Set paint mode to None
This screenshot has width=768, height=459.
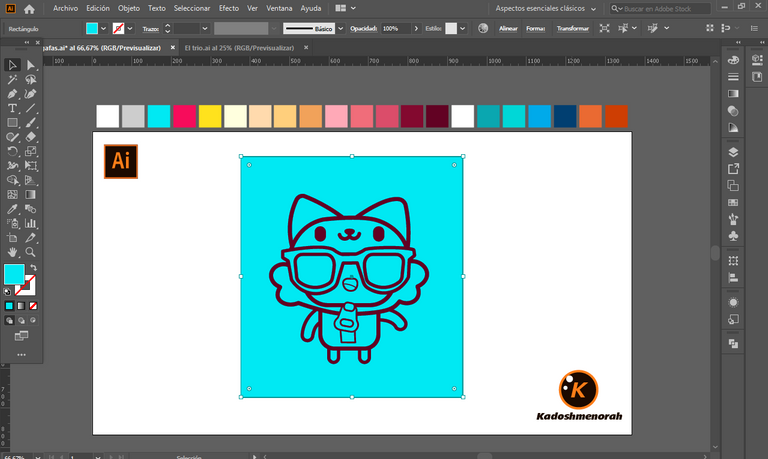[x=33, y=306]
